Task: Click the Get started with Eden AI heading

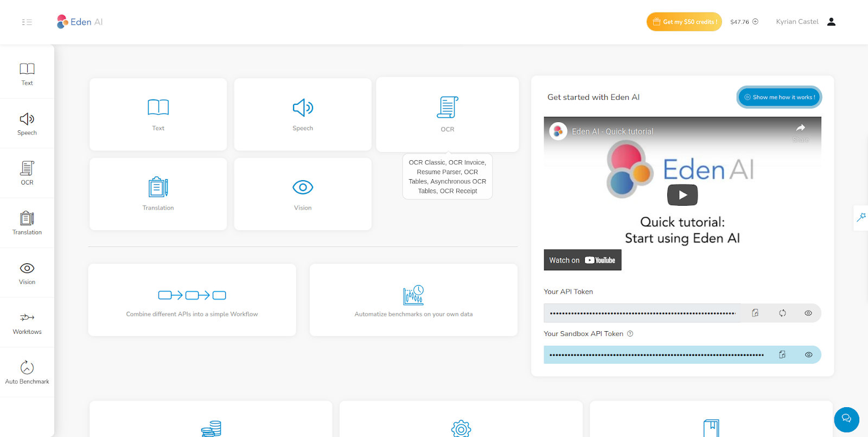Action: click(x=593, y=97)
